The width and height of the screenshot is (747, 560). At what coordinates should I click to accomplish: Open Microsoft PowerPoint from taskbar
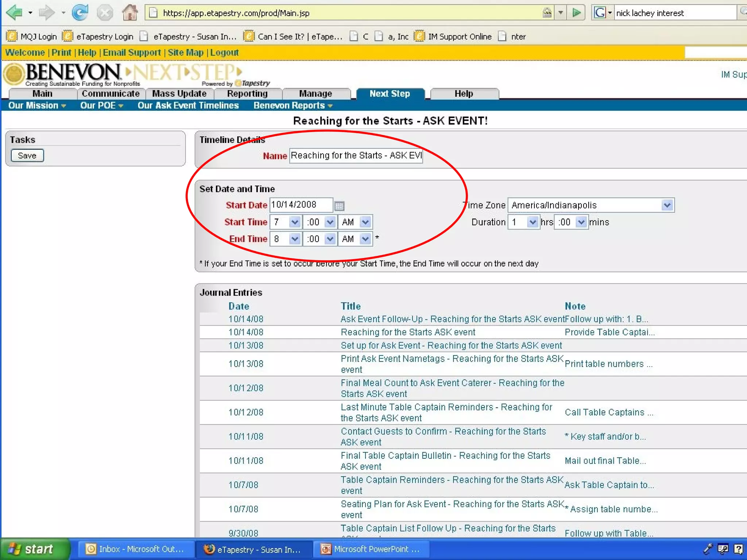coord(370,549)
